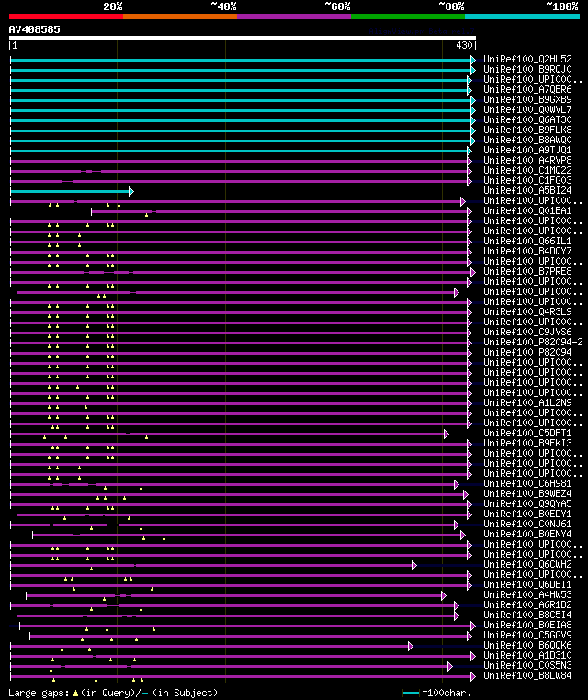Click the cyan ~100% legend segment

(522, 17)
